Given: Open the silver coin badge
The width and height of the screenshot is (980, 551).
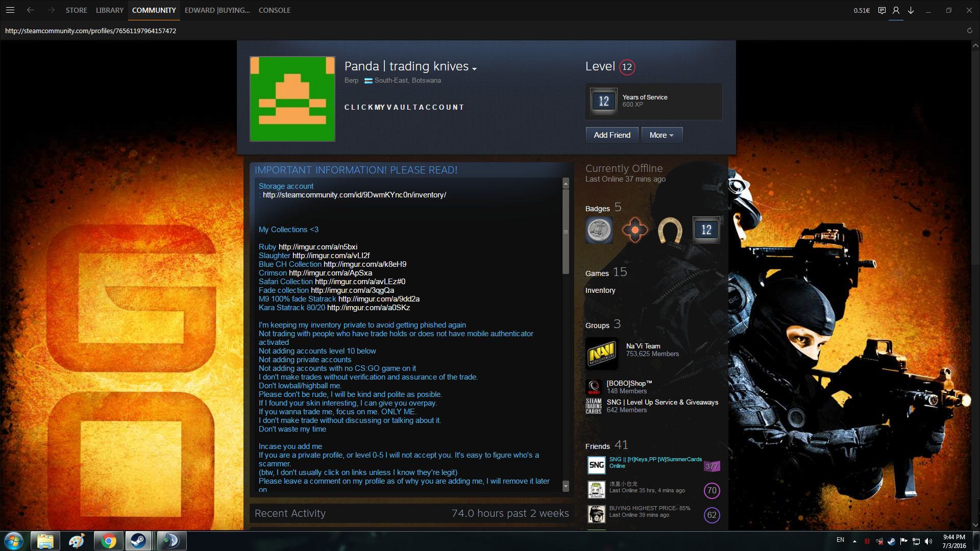Looking at the screenshot, I should pyautogui.click(x=599, y=230).
